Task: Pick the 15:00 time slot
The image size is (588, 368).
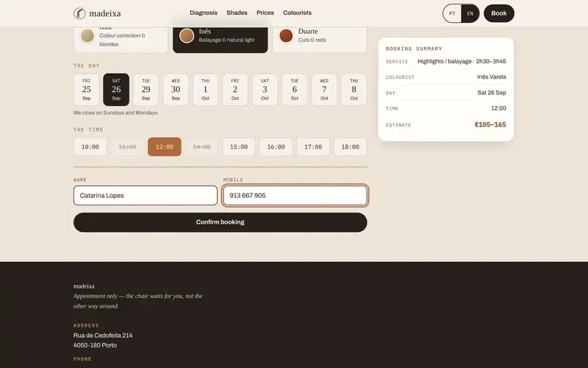Action: [239, 146]
